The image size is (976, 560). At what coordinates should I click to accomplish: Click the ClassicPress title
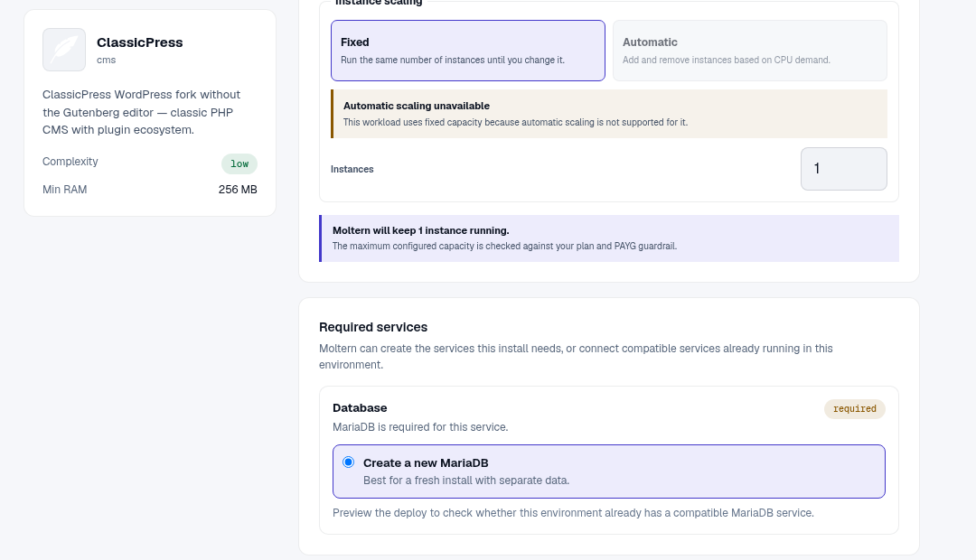point(139,42)
